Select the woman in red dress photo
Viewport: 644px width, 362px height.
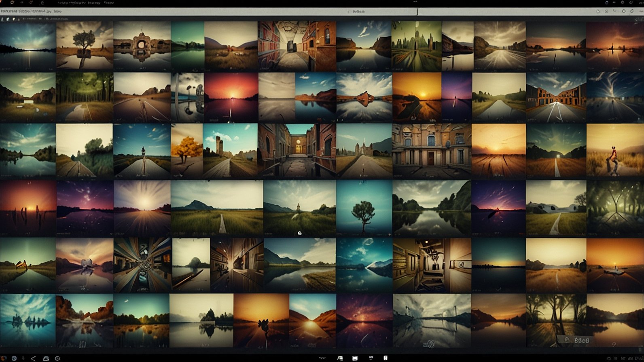pos(614,151)
